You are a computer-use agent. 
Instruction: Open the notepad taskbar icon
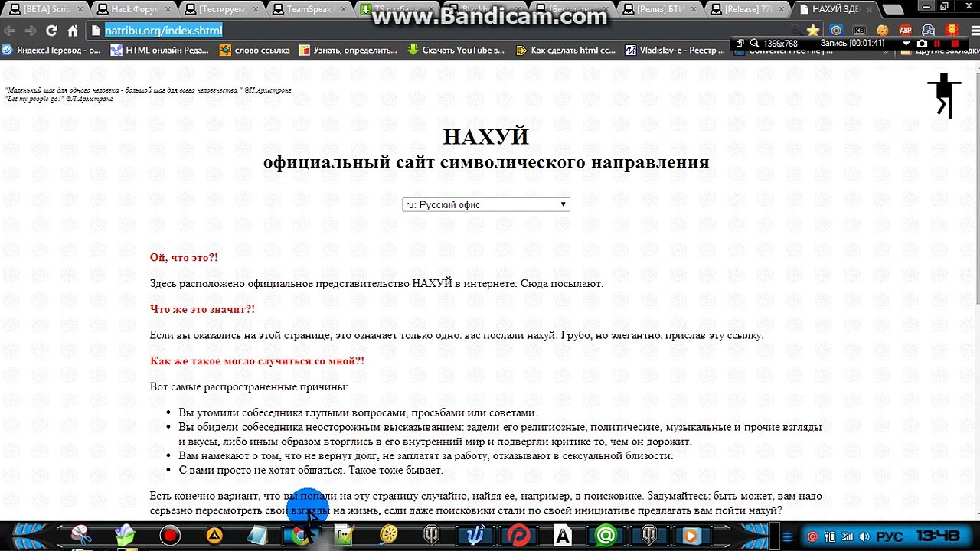coord(257,535)
